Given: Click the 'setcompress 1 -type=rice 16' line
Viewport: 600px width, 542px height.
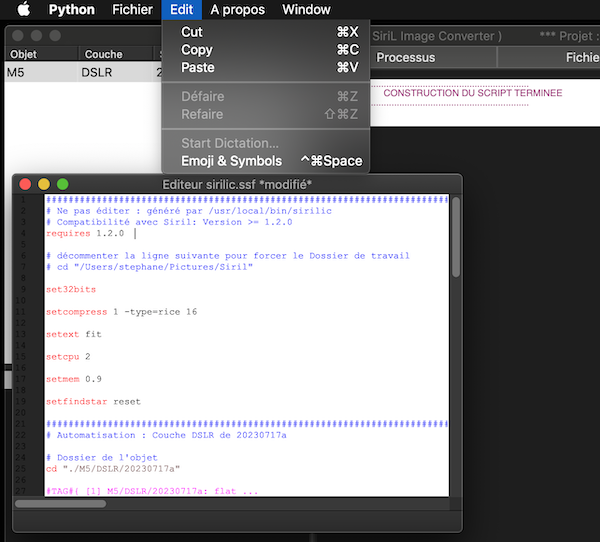Looking at the screenshot, I should tap(121, 312).
